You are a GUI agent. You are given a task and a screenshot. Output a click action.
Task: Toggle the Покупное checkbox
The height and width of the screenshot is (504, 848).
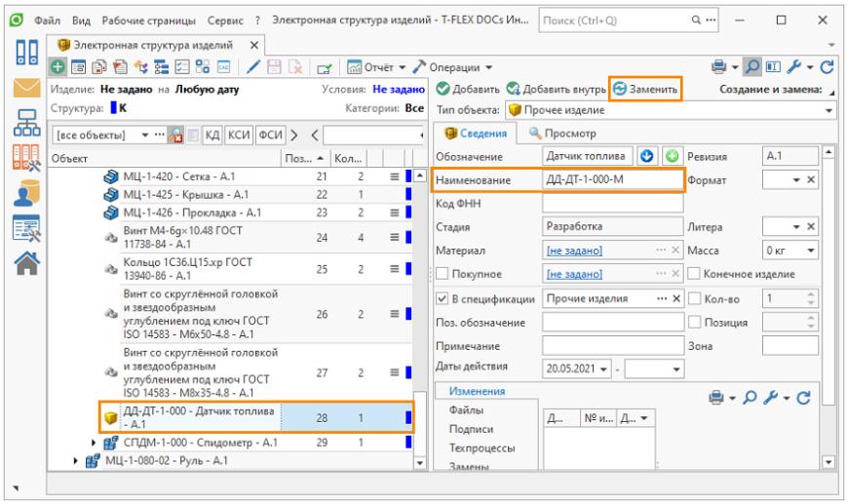443,274
